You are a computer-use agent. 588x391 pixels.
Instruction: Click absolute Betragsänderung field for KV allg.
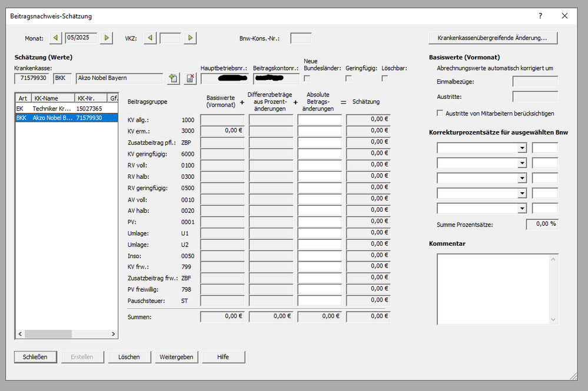coord(320,120)
